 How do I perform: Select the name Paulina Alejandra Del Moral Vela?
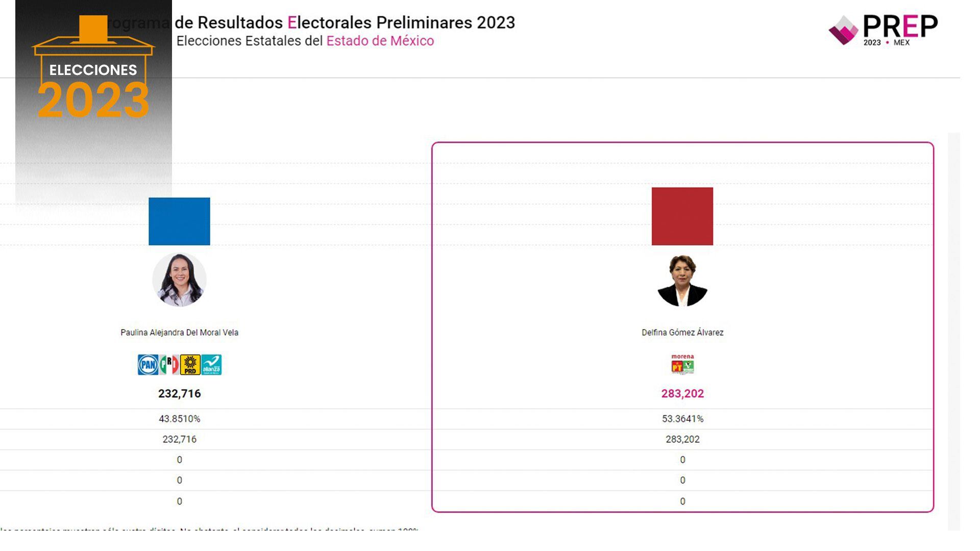[179, 333]
